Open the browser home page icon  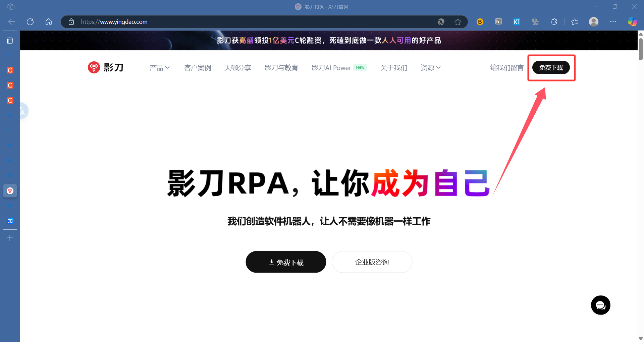click(x=49, y=22)
